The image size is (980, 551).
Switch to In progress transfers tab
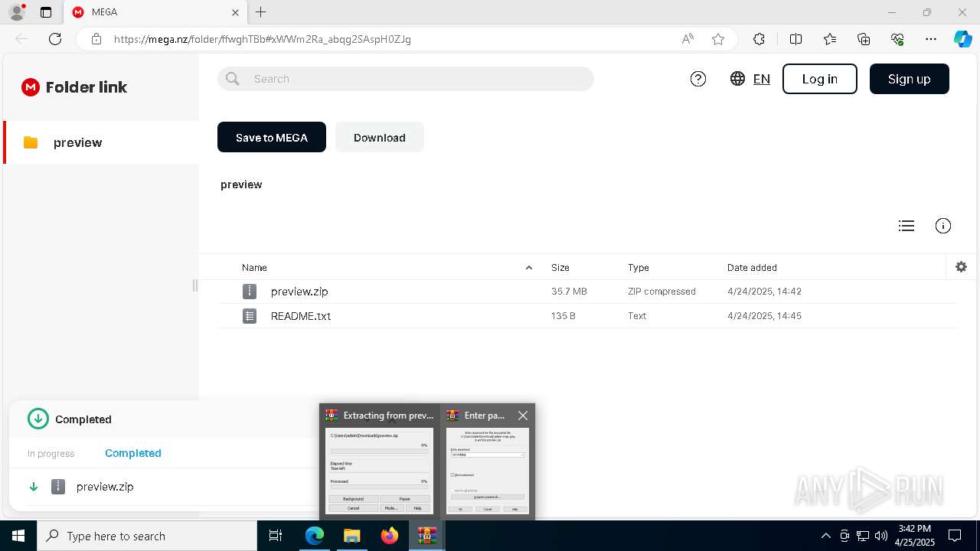tap(51, 454)
